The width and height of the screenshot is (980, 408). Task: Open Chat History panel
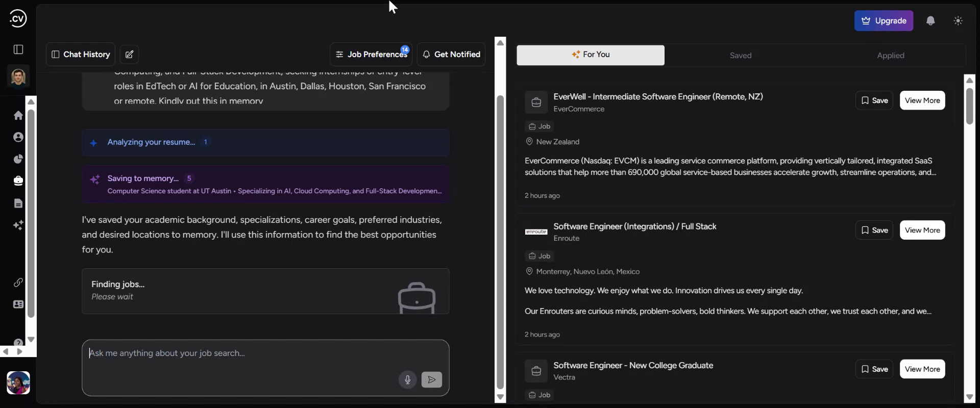[81, 55]
